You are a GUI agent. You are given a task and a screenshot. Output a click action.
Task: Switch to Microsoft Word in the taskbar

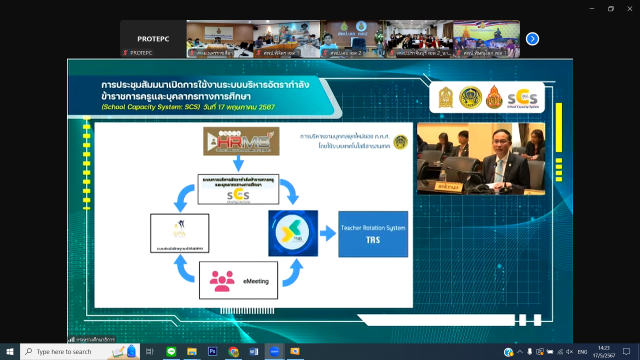(x=253, y=351)
